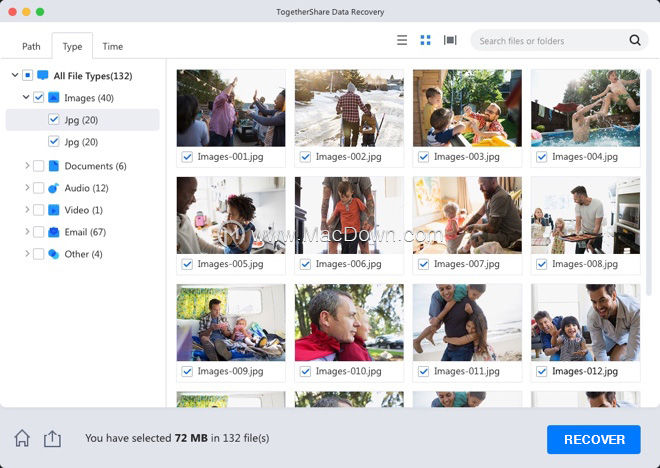Click the Other category icon
The width and height of the screenshot is (660, 468).
(x=53, y=254)
